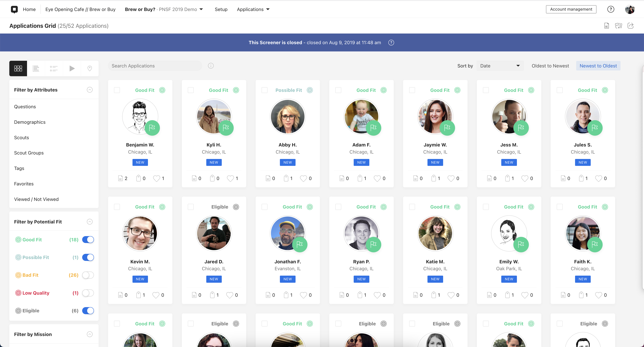This screenshot has height=347, width=644.
Task: Go to the Setup tab
Action: tap(221, 9)
